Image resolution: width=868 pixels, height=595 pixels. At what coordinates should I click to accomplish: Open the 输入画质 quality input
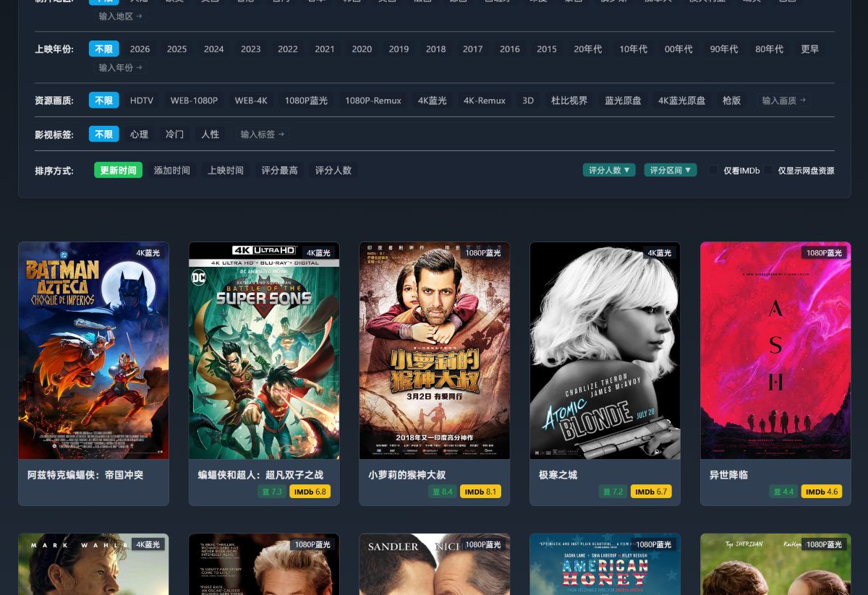783,100
